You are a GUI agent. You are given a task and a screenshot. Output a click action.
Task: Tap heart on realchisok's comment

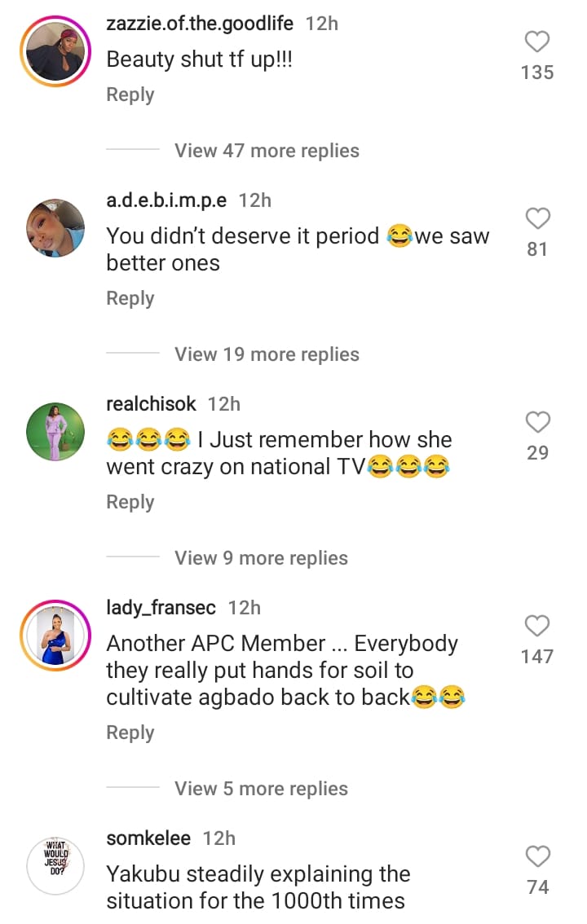point(537,423)
